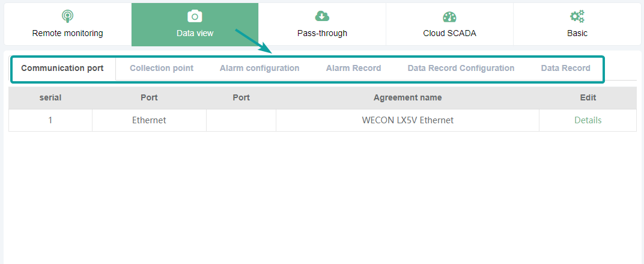Open Data Record Configuration tab

click(x=461, y=68)
